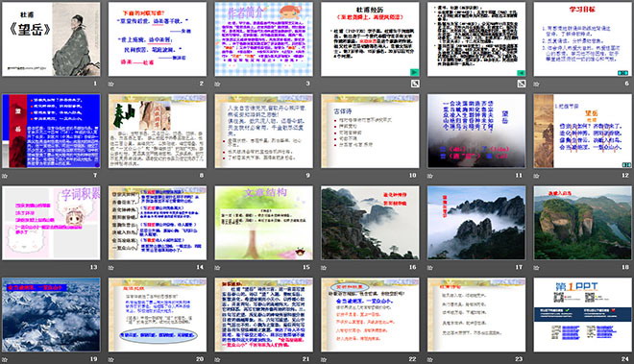Click the double-arrow action button on slide 12
The height and width of the screenshot is (364, 634).
point(626,164)
